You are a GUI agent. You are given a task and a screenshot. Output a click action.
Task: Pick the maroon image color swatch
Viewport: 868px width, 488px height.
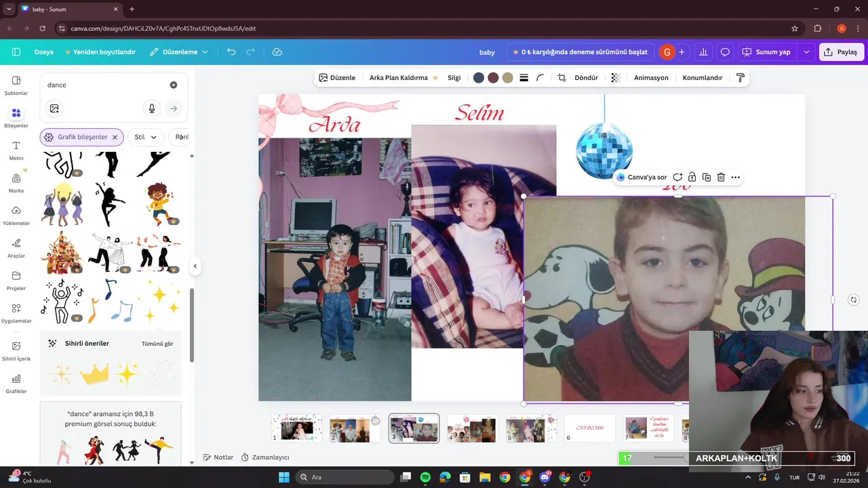point(493,78)
